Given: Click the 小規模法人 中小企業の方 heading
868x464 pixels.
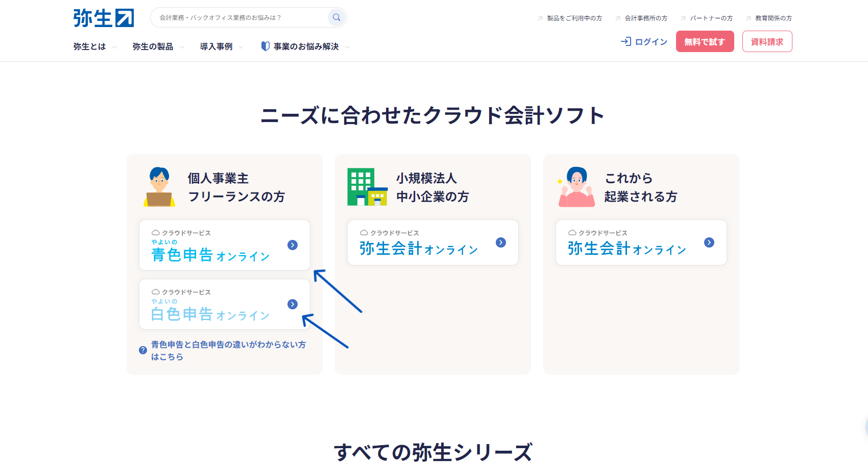Looking at the screenshot, I should [x=432, y=187].
